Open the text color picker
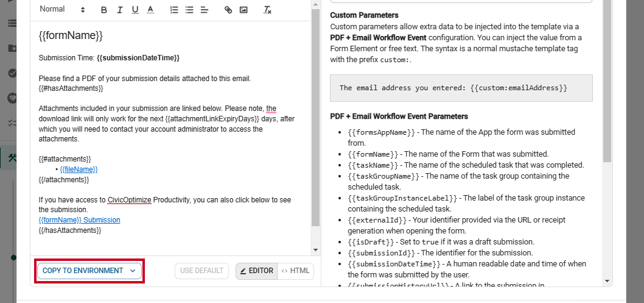Screen dimensions: 644x303 click(x=150, y=10)
